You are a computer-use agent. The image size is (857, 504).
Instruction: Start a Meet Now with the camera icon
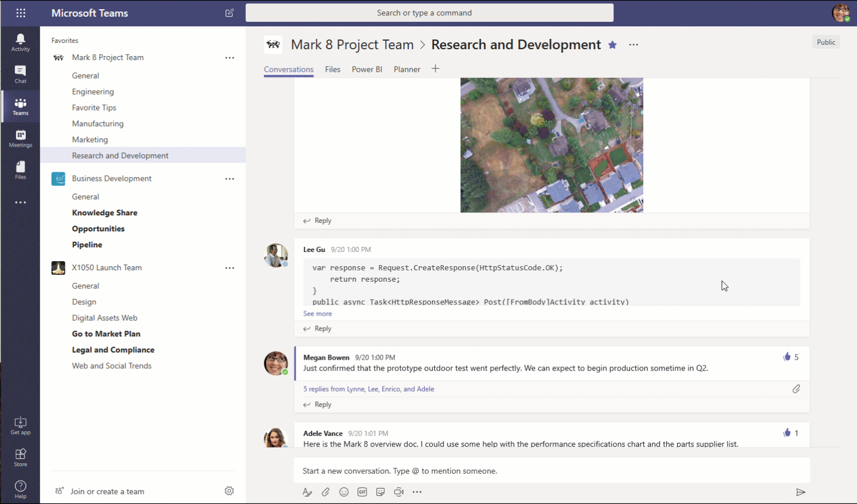coord(399,491)
